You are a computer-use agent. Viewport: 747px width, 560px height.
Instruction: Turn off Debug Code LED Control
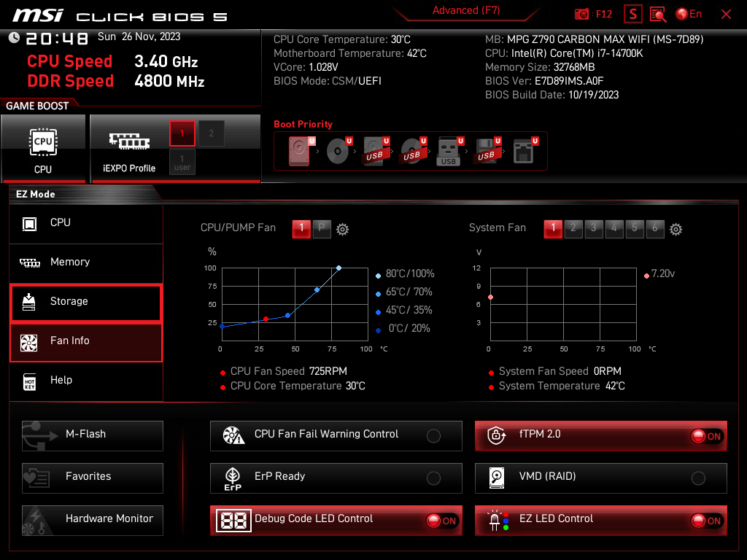pos(441,521)
